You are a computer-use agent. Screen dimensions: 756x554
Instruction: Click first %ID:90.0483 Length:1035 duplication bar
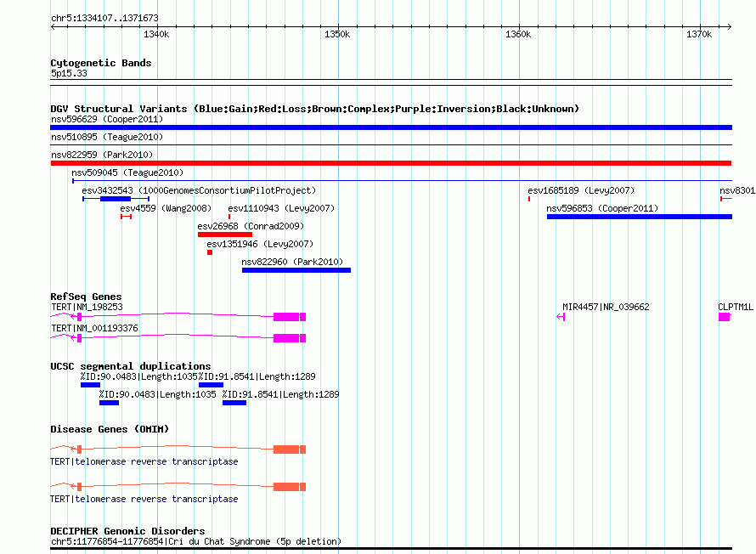point(90,385)
